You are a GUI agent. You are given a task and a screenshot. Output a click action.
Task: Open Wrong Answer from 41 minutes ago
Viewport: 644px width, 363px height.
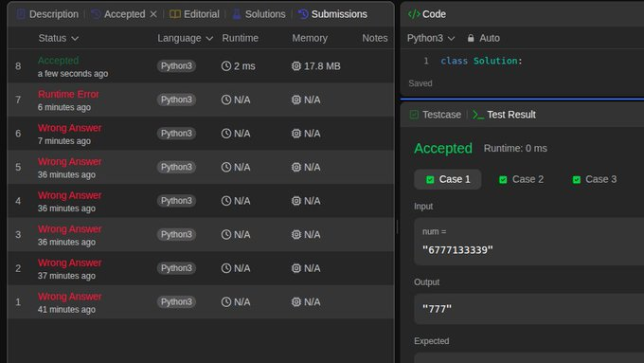click(201, 302)
